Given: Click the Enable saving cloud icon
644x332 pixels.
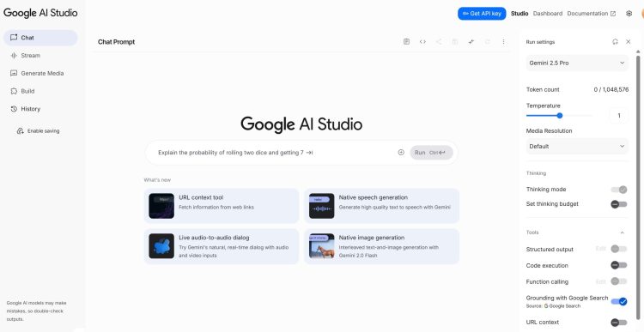Looking at the screenshot, I should click(x=20, y=131).
